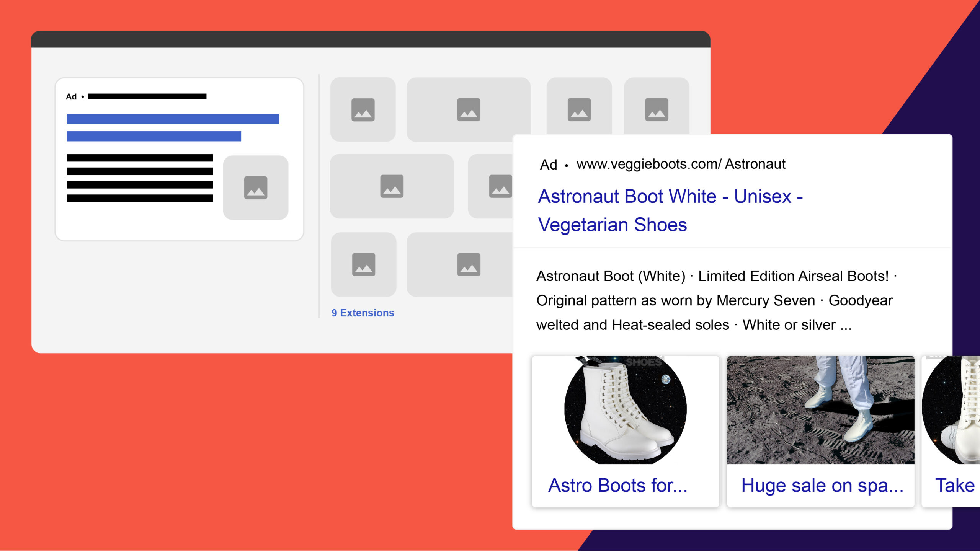980x551 pixels.
Task: Click the longer blue headline bar in the mock ad
Action: pyautogui.click(x=173, y=119)
